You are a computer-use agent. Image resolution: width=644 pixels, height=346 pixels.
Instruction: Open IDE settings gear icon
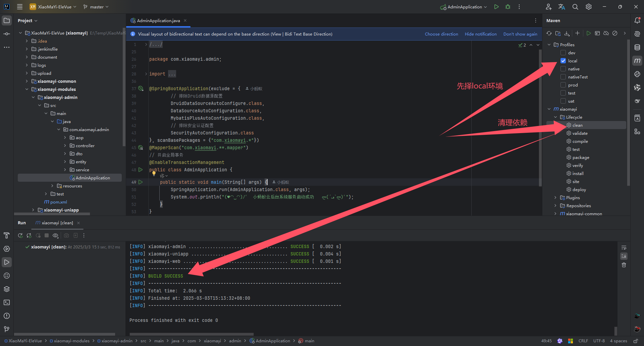coord(589,7)
